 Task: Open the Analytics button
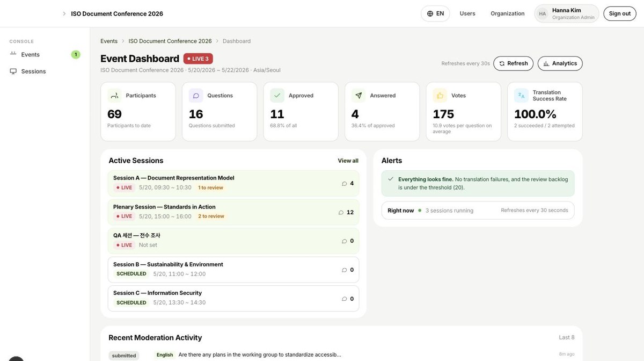pos(560,63)
